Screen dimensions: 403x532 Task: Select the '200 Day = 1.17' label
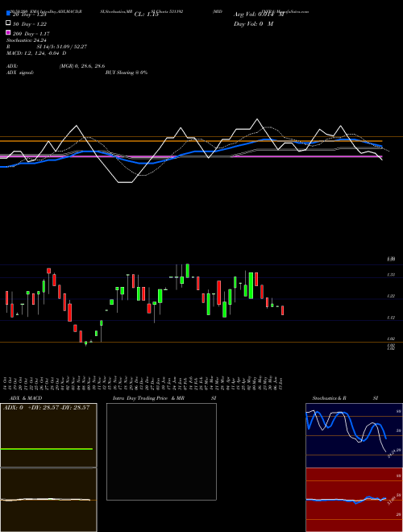point(31,34)
